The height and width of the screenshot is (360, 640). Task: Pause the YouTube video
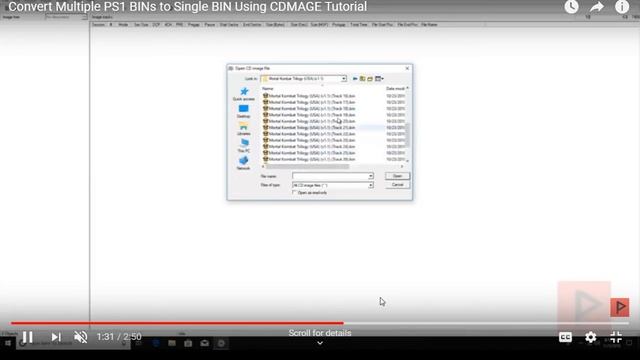27,337
